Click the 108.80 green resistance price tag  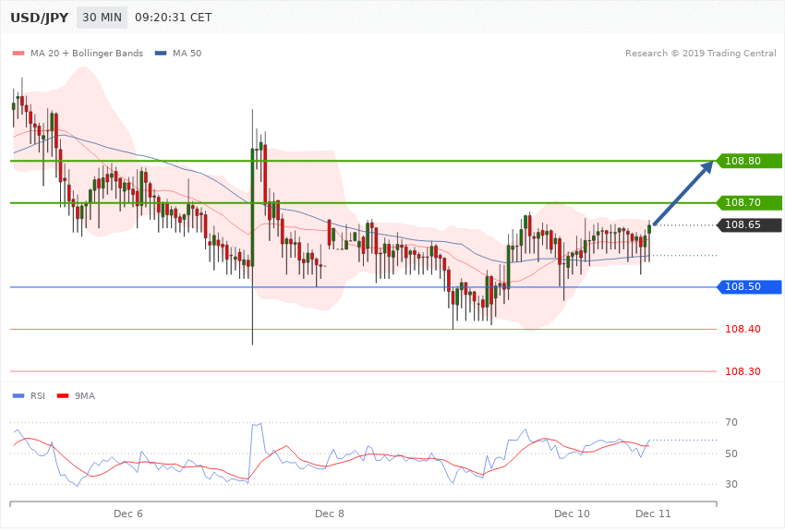coord(750,161)
